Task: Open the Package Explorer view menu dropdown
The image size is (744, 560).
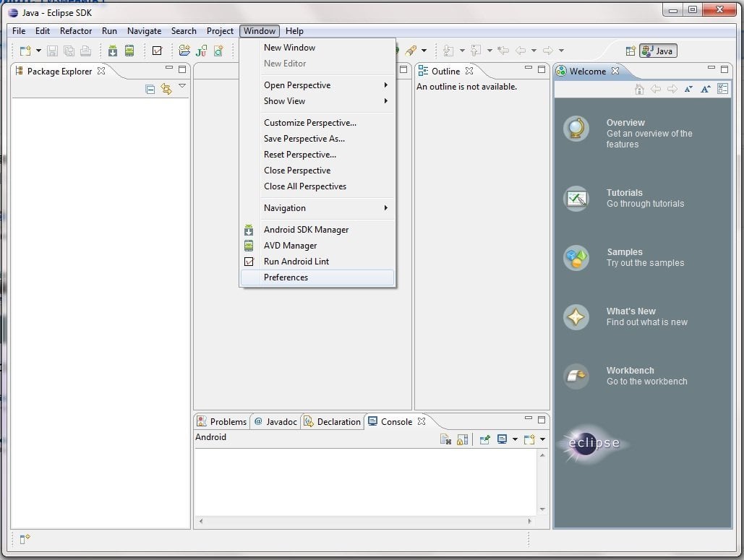Action: coord(182,86)
